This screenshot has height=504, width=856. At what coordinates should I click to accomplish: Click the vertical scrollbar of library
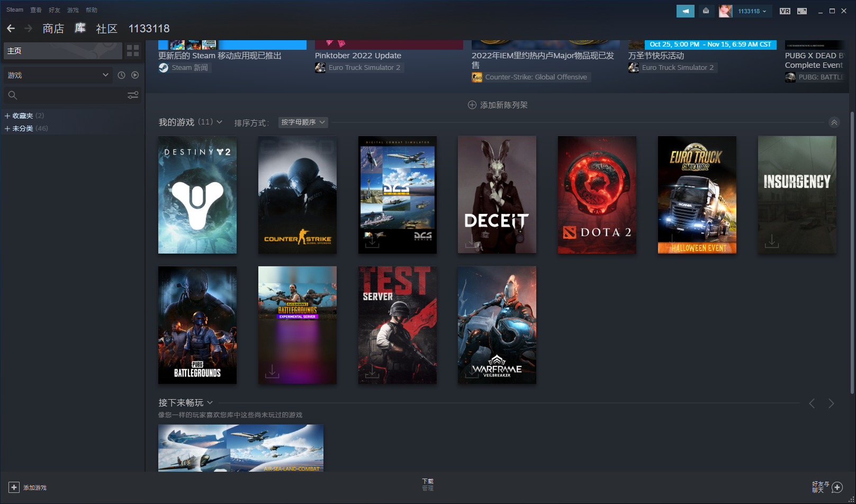[852, 253]
